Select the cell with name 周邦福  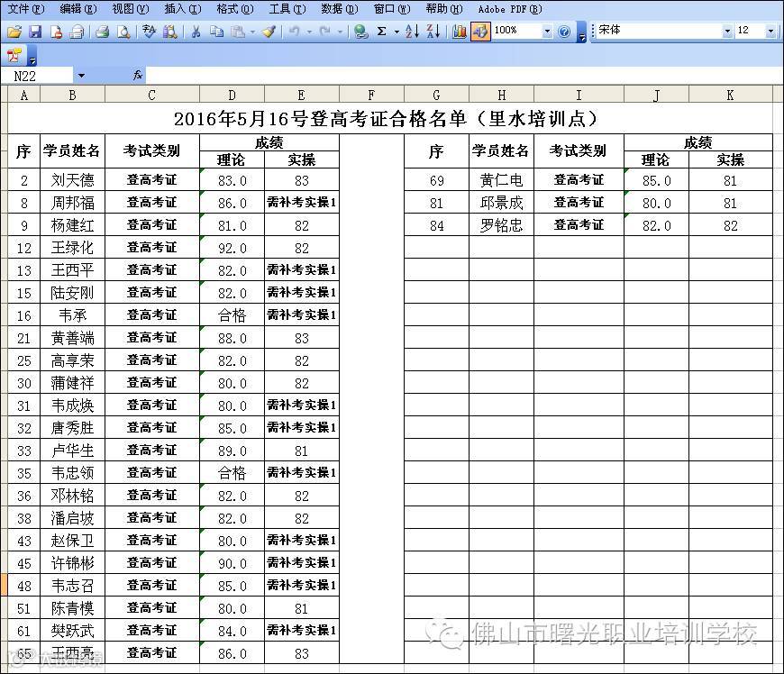click(72, 203)
